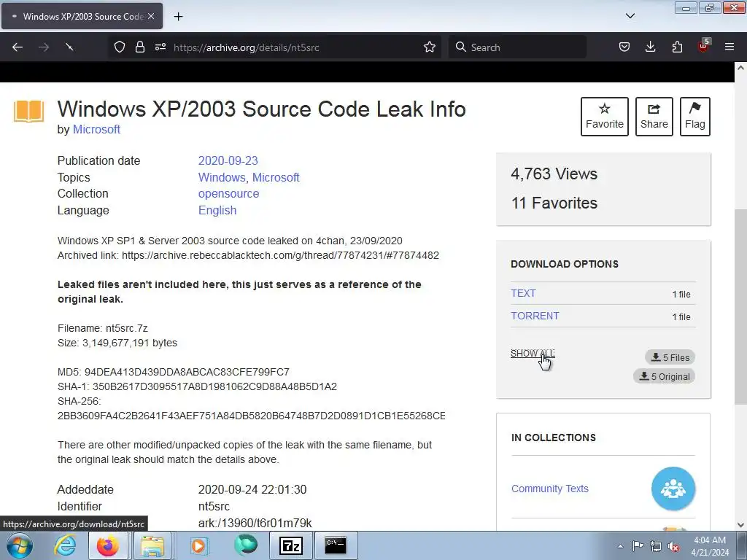The width and height of the screenshot is (747, 560).
Task: Click the browser back arrow
Action: (18, 47)
